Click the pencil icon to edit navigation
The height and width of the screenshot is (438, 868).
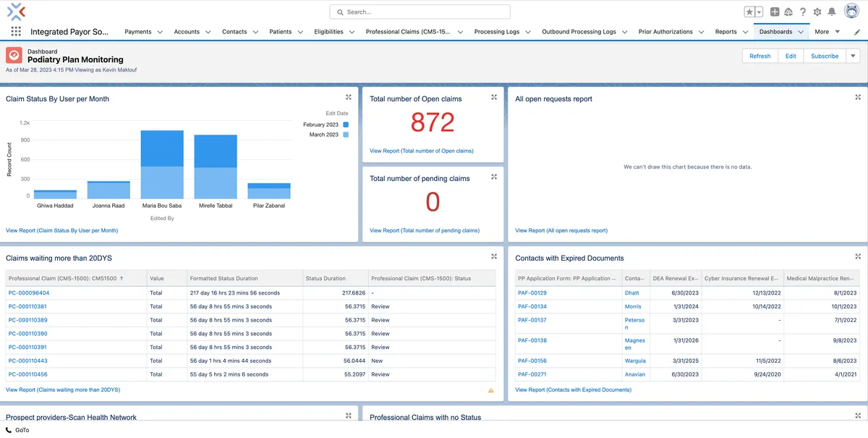pyautogui.click(x=857, y=32)
